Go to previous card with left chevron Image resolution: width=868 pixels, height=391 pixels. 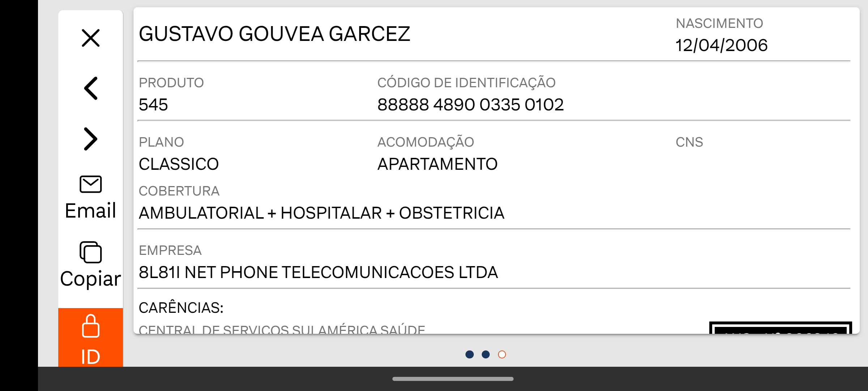tap(90, 88)
